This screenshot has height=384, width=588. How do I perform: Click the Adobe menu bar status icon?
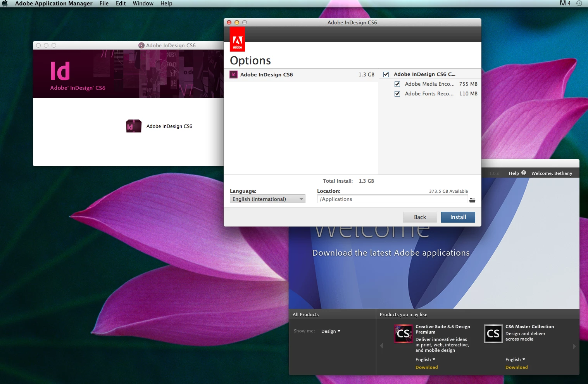[563, 3]
